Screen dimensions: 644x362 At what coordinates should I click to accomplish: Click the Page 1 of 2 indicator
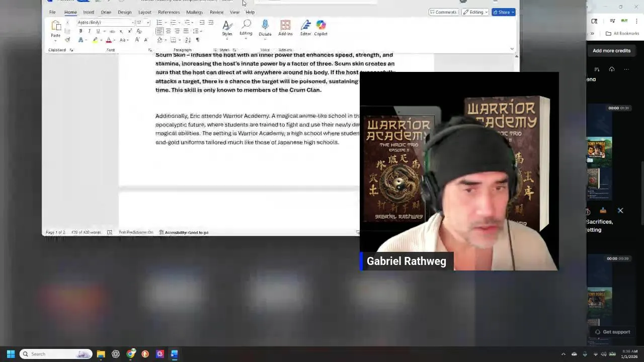pyautogui.click(x=55, y=232)
